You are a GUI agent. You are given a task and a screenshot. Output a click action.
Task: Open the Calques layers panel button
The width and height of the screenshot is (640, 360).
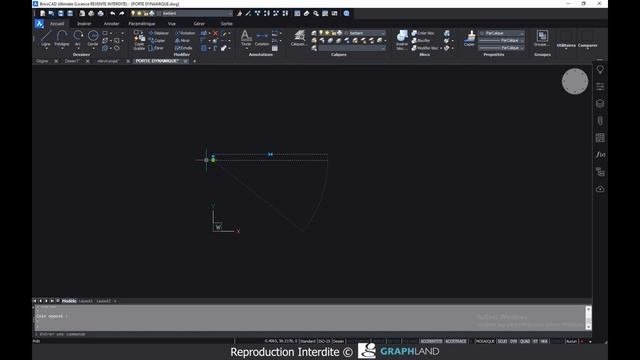(299, 38)
